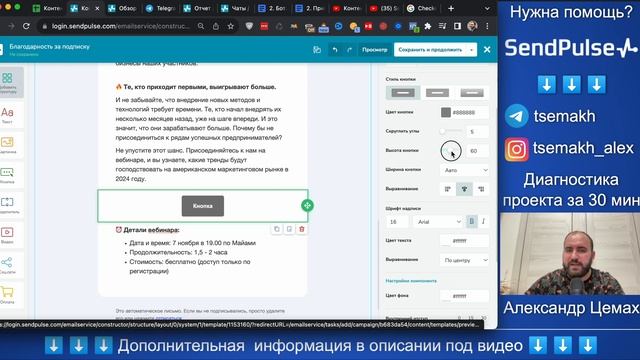The height and width of the screenshot is (360, 640).
Task: Expand the arrow next to Сохранить и продолжить
Action: [471, 50]
